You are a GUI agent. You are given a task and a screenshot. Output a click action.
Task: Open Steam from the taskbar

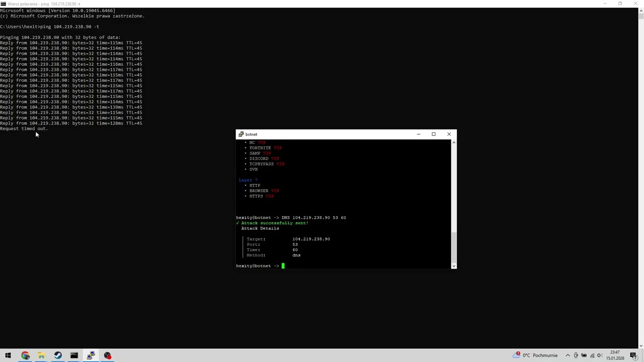[58, 355]
